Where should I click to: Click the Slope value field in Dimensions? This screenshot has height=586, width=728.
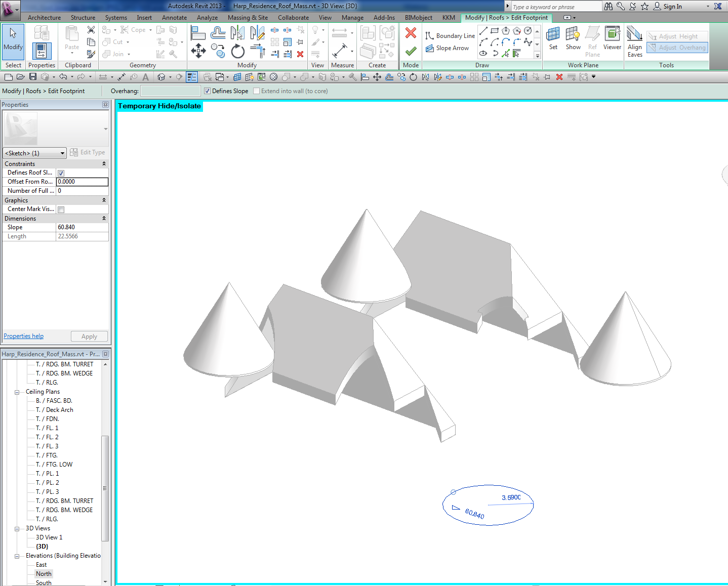point(82,228)
